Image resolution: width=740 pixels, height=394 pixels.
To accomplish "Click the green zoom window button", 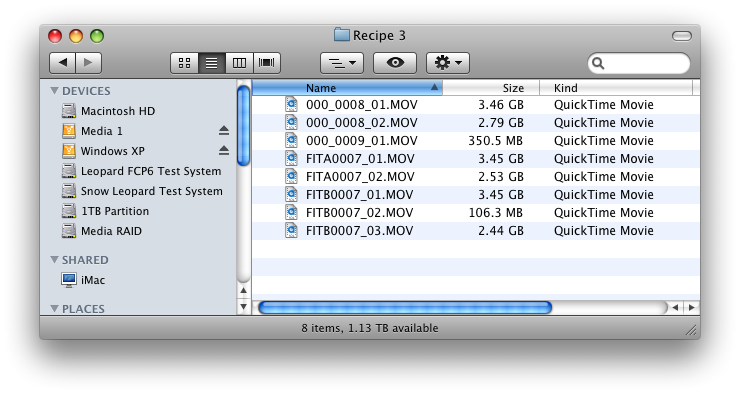I will tap(97, 36).
